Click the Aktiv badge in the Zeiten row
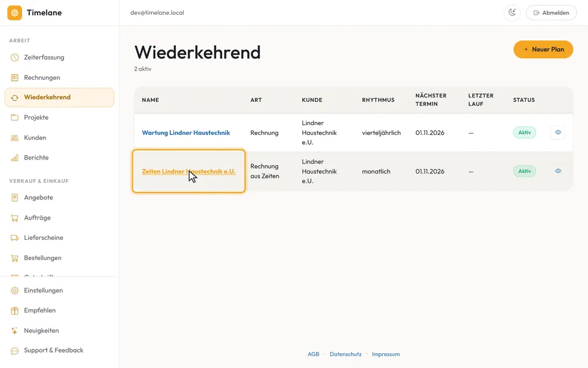Screen dimensions: 588x368 coord(525,171)
